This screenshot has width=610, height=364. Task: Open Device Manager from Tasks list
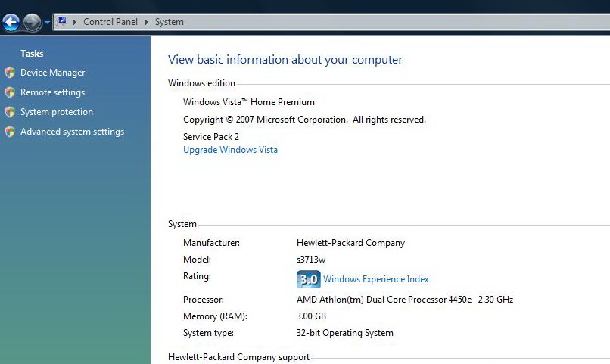[52, 73]
